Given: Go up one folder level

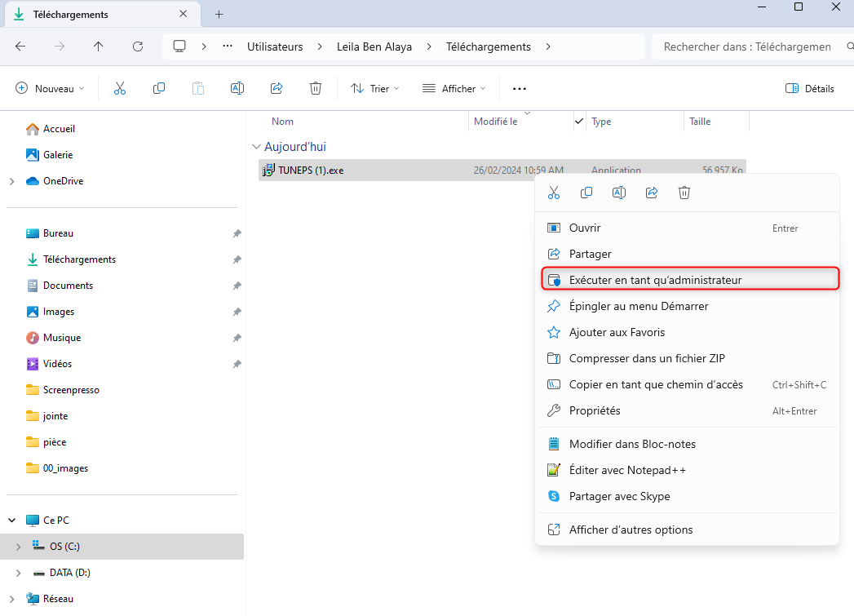Looking at the screenshot, I should click(99, 47).
